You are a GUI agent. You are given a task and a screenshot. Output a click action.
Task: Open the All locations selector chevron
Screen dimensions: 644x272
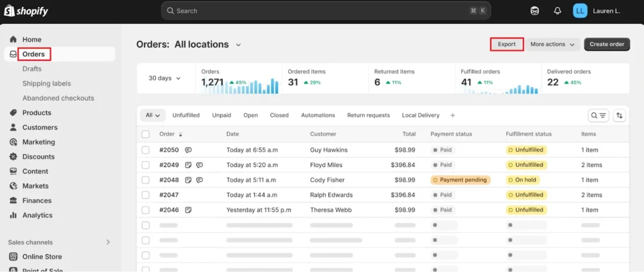pyautogui.click(x=238, y=45)
